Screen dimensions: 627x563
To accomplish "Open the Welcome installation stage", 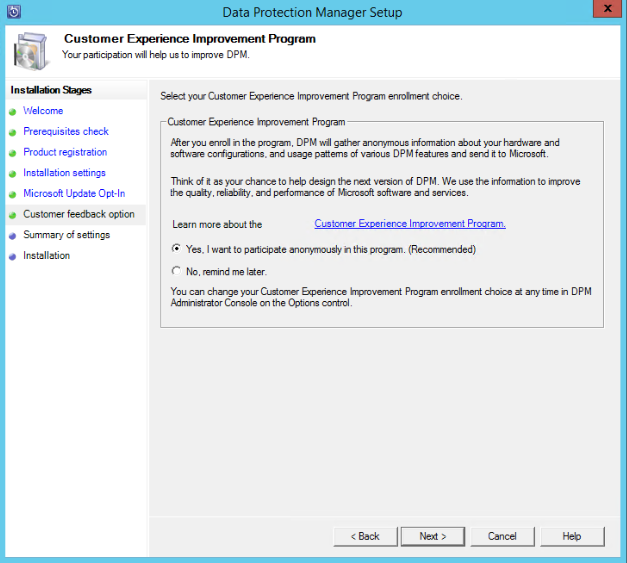I will click(x=43, y=111).
